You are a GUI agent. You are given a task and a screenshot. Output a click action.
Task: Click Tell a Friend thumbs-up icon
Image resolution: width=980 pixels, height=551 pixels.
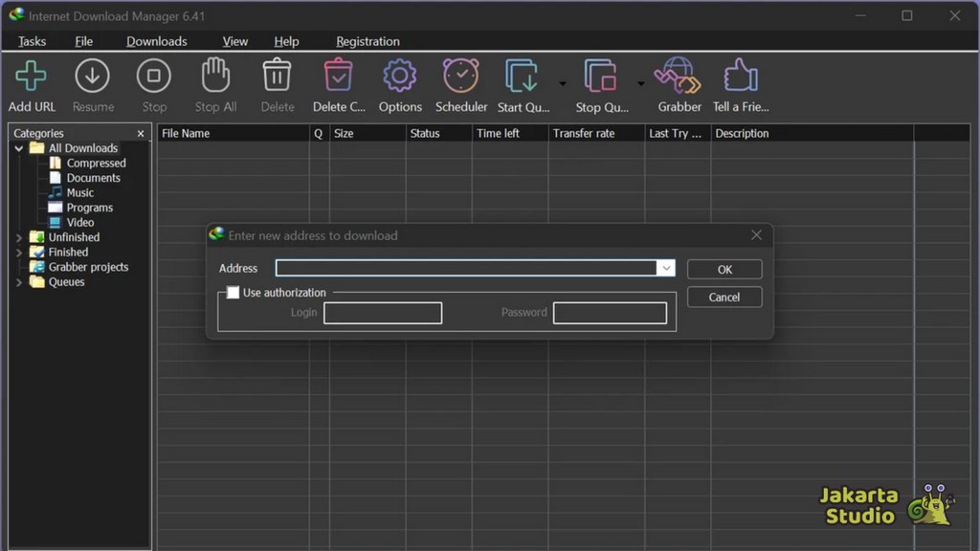coord(741,76)
